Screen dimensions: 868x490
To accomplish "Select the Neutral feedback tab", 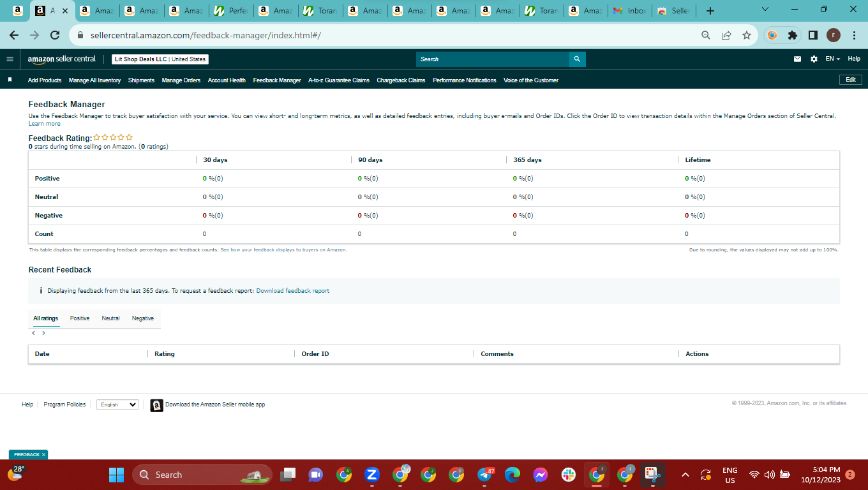I will pyautogui.click(x=110, y=318).
